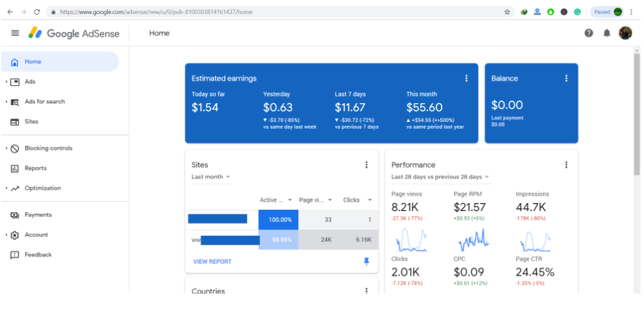This screenshot has width=644, height=331.
Task: Open Balance card three-dot menu
Action: click(x=566, y=78)
